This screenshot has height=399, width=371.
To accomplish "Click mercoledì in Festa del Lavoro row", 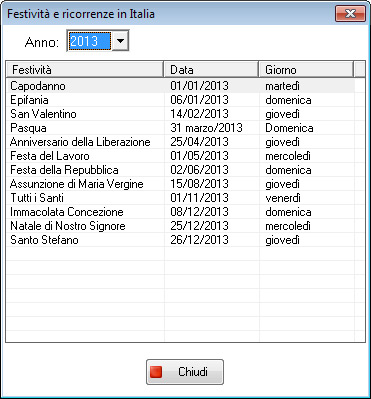I will tap(288, 156).
